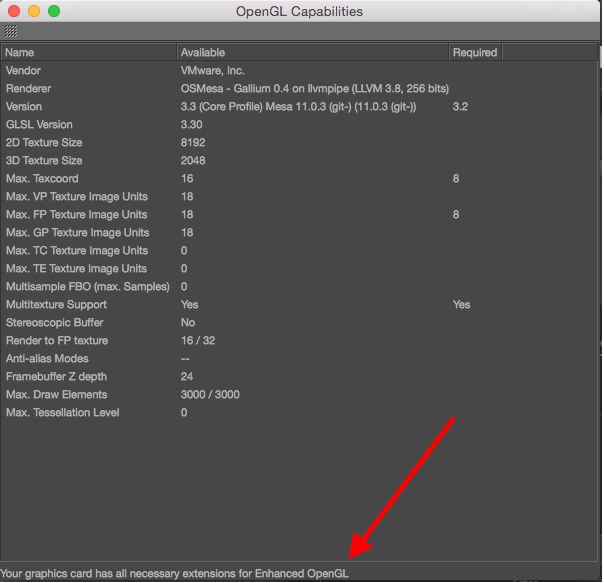
Task: Click available 'Yes' for Multitexture Support
Action: (x=190, y=305)
